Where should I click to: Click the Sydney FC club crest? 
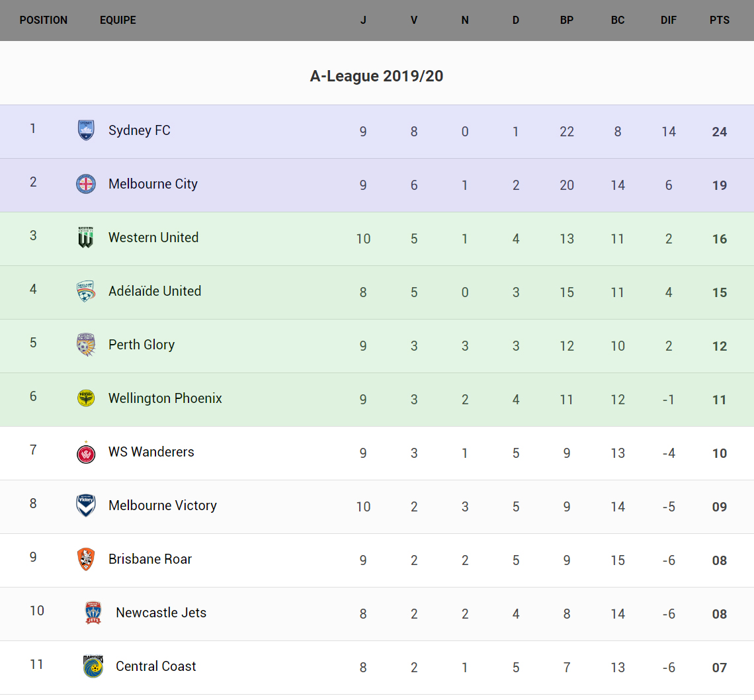(86, 130)
